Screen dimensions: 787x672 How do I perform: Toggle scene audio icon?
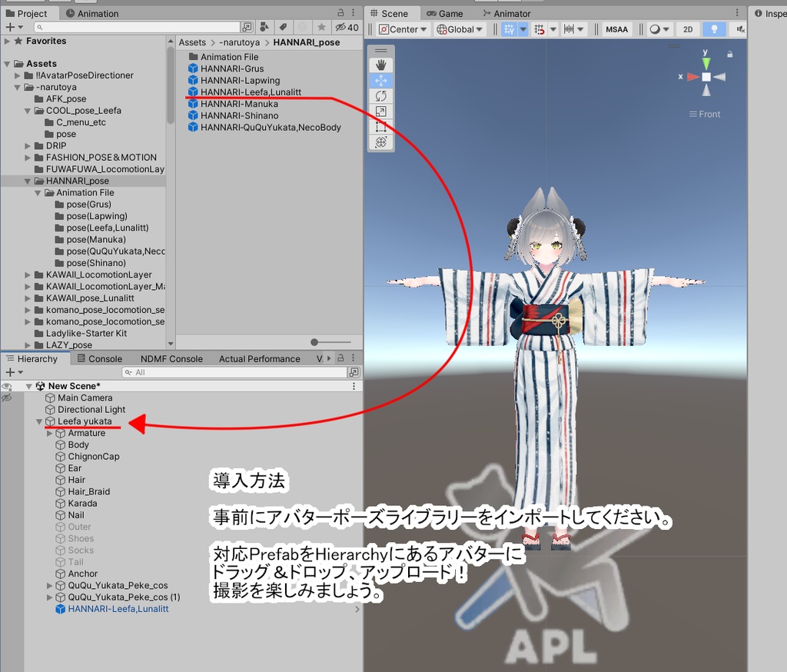point(740,29)
